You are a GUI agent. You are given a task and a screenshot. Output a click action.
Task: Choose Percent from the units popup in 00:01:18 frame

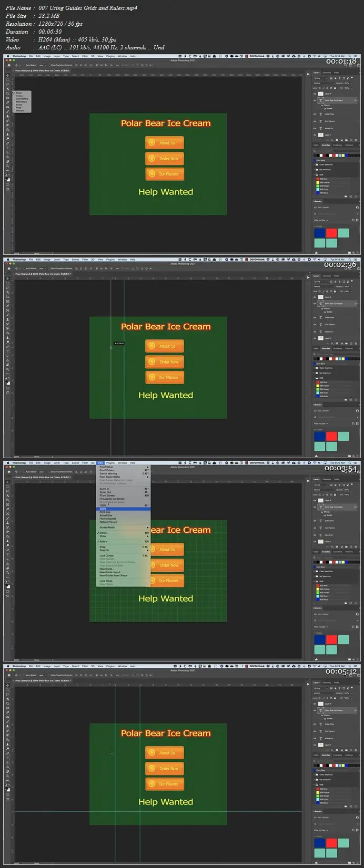point(19,110)
